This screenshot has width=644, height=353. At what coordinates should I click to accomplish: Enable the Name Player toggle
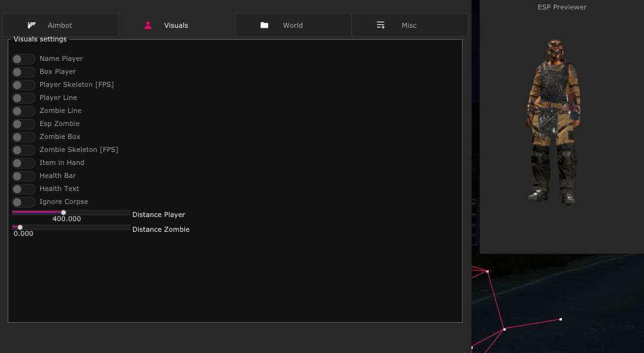coord(24,59)
